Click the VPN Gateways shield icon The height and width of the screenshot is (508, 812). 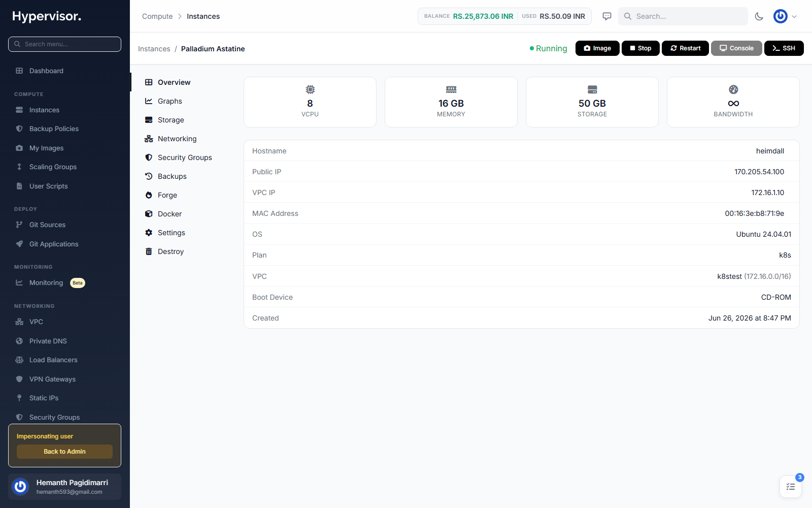(19, 379)
